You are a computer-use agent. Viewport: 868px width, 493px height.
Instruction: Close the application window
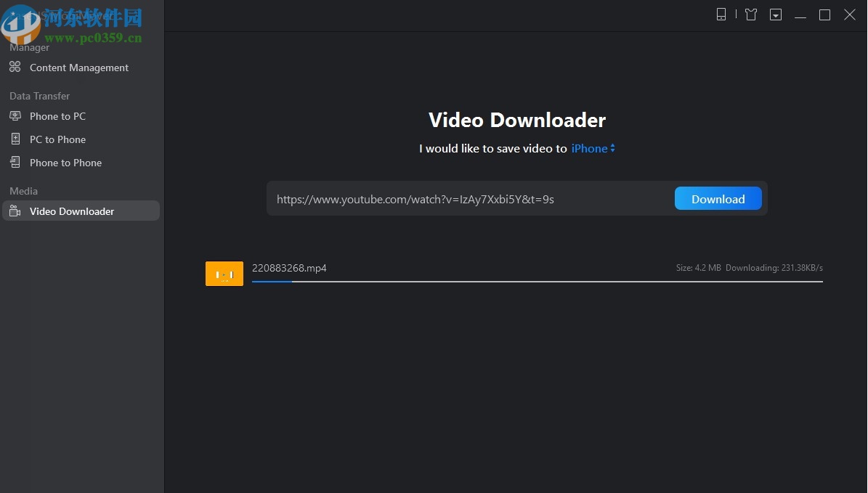point(850,15)
